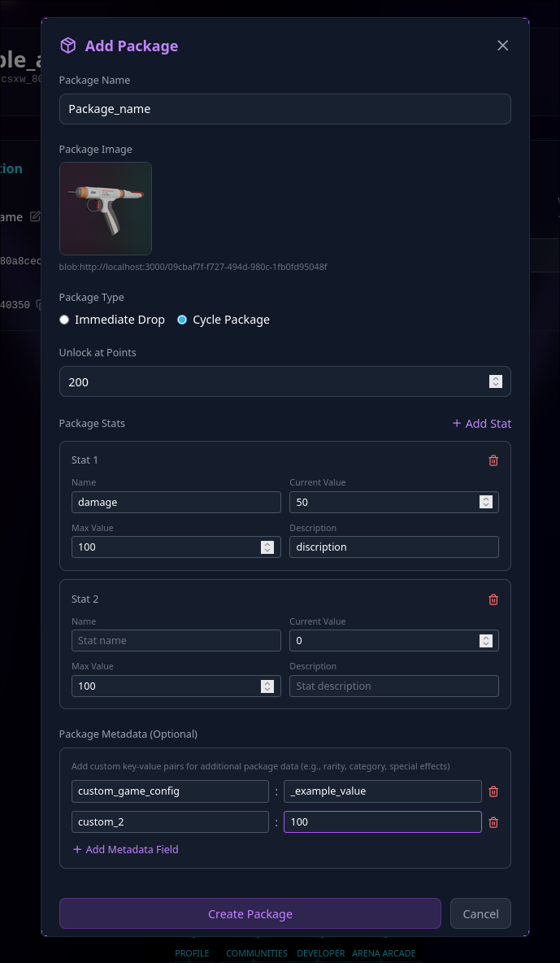Viewport: 560px width, 963px height.
Task: Click the edit pencil icon beside the name
Action: pyautogui.click(x=35, y=216)
